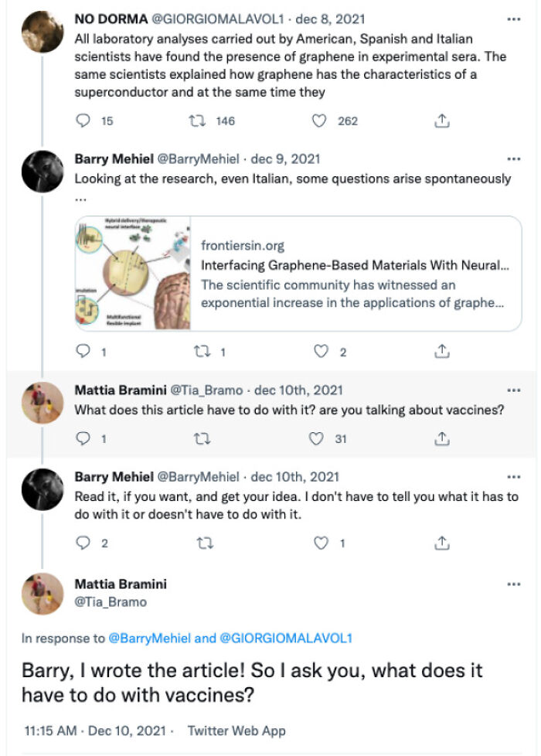
Task: Retweet NO DORMA's graphene tweet
Action: [x=199, y=120]
